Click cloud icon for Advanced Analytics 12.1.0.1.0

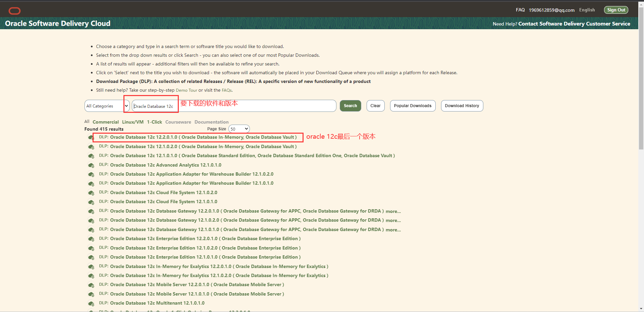pyautogui.click(x=91, y=165)
